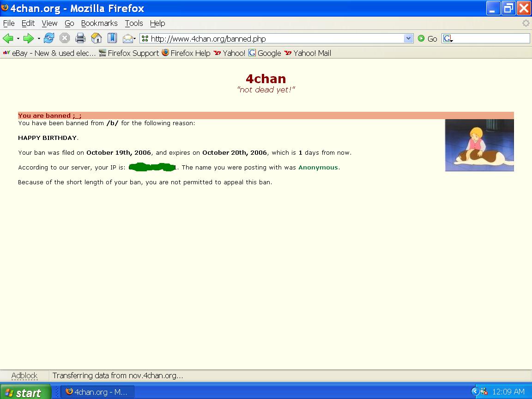Expand the Mail icon dropdown arrow
This screenshot has width=532, height=399.
[135, 39]
